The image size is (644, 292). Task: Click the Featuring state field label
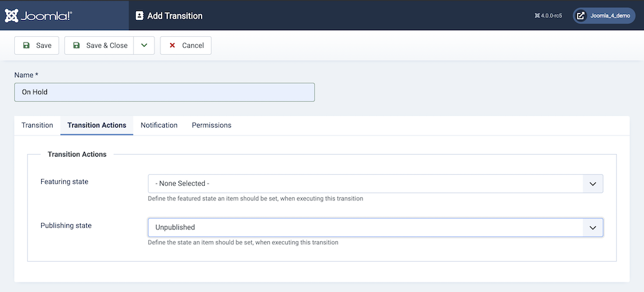pos(64,182)
